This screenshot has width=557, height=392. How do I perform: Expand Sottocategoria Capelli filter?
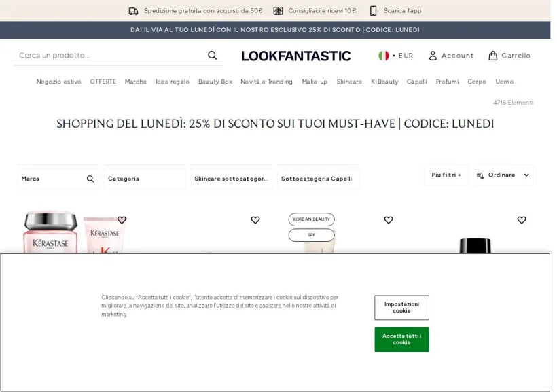tap(318, 179)
